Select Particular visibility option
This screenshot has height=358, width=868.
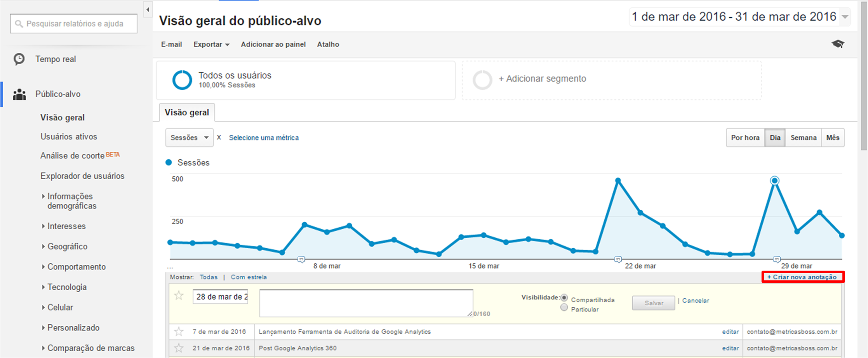564,308
